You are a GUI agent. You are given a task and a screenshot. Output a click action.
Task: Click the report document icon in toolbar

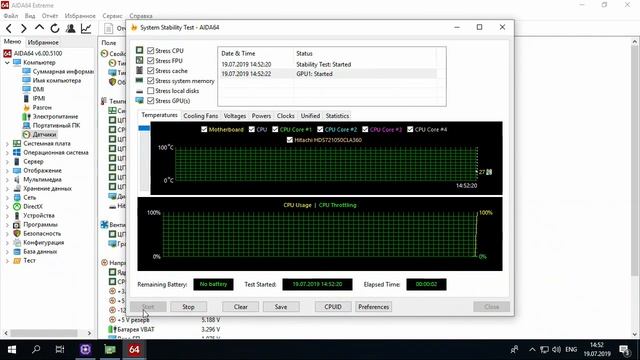(x=109, y=29)
